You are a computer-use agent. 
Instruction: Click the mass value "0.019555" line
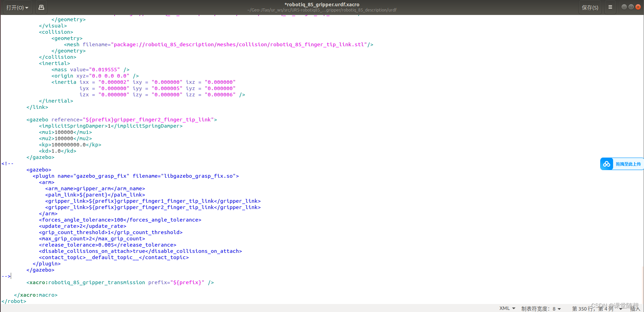click(x=90, y=70)
